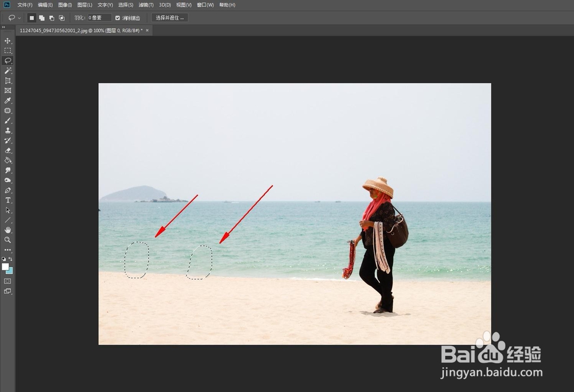This screenshot has width=574, height=392.
Task: Click the white foreground color swatch
Action: pyautogui.click(x=5, y=266)
